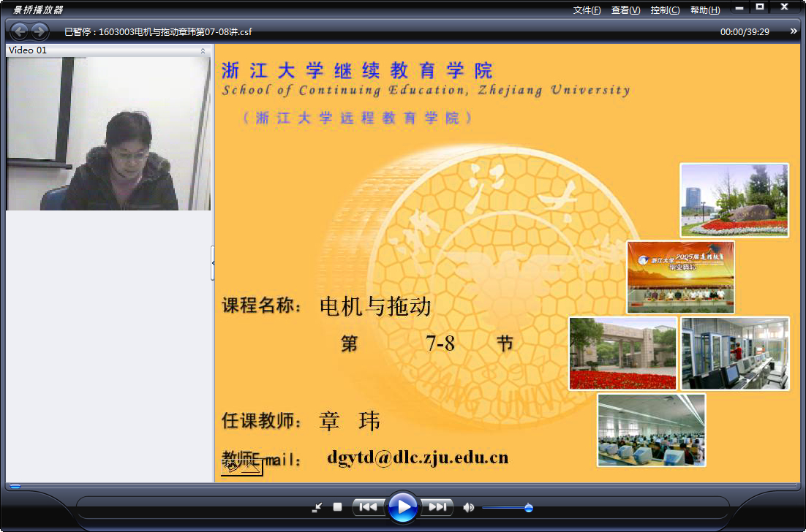Click the 00:00/39:29 time display

click(745, 32)
